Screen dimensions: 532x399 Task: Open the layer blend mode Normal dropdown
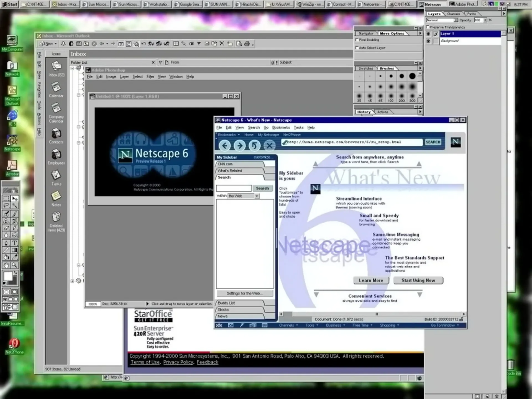(x=456, y=20)
